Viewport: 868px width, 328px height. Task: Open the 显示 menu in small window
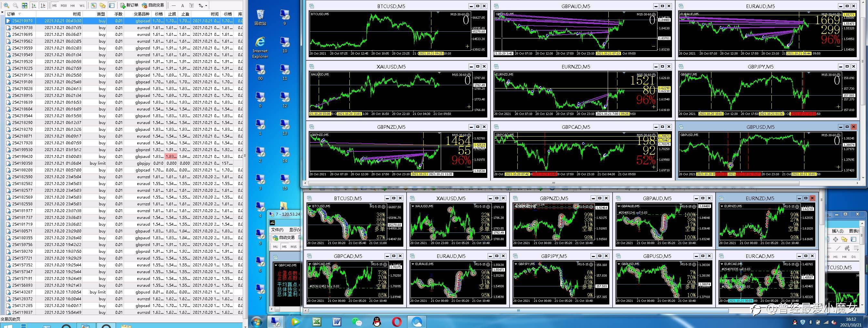tap(295, 230)
